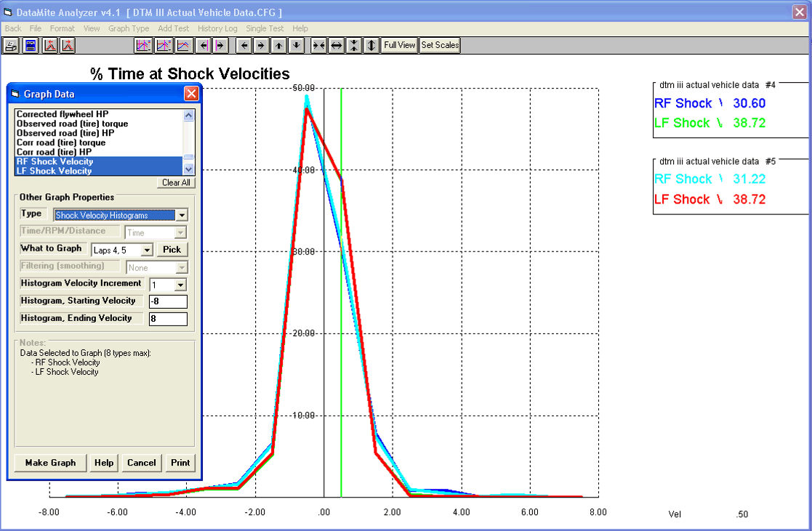Screen dimensions: 812x531
Task: Click Full View in the toolbar
Action: click(x=399, y=46)
